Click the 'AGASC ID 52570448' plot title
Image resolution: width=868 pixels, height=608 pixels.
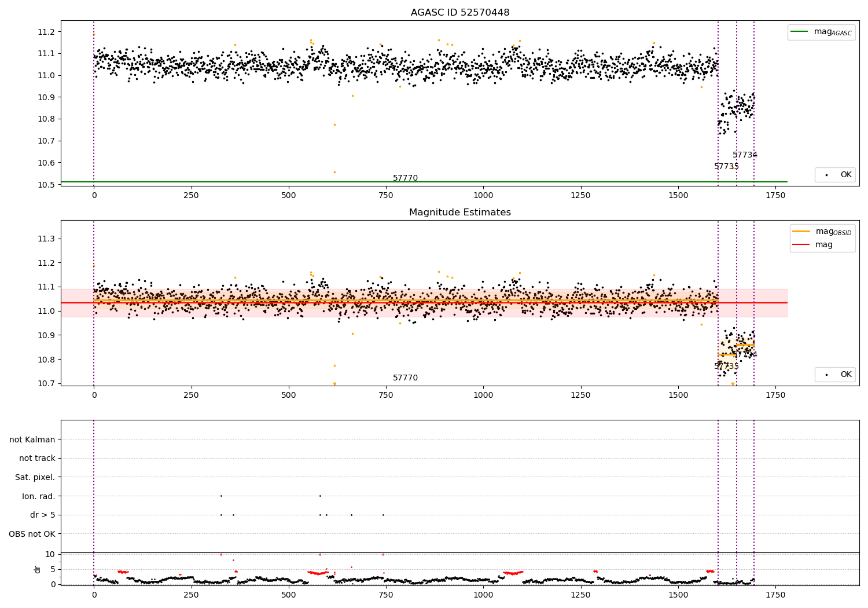460,13
